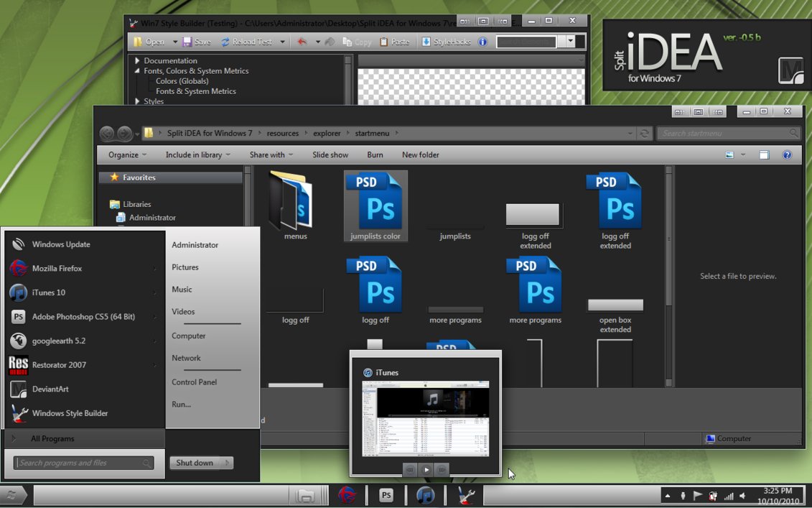The image size is (812, 508).
Task: Click the iTunes taskbar icon
Action: [426, 495]
